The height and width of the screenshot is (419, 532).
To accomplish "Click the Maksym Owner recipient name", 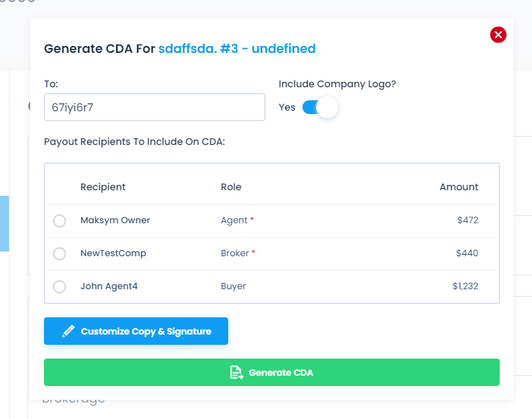I will tap(115, 220).
